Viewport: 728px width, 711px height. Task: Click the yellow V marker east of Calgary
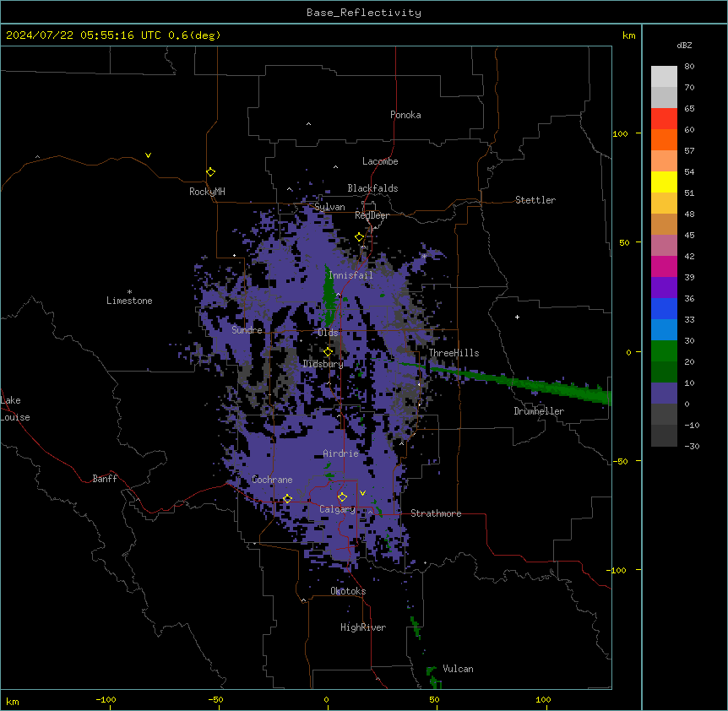point(362,493)
